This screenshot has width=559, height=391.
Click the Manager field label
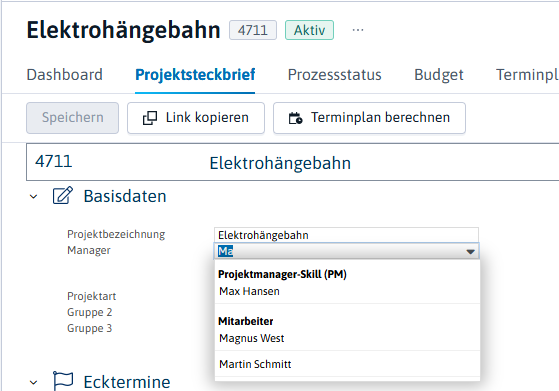coord(89,250)
